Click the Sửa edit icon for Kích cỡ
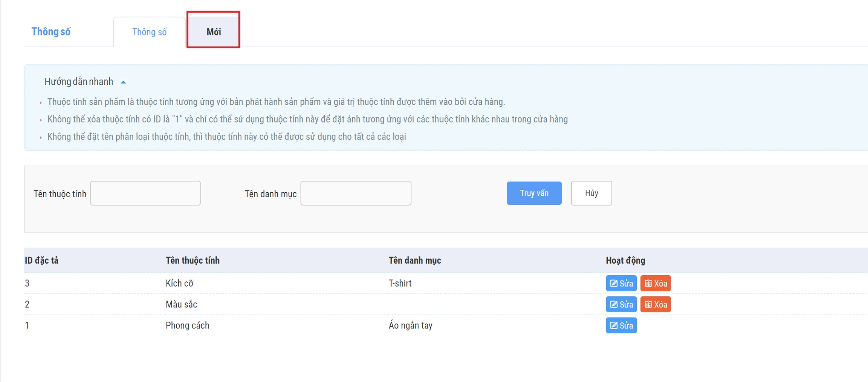 614,284
